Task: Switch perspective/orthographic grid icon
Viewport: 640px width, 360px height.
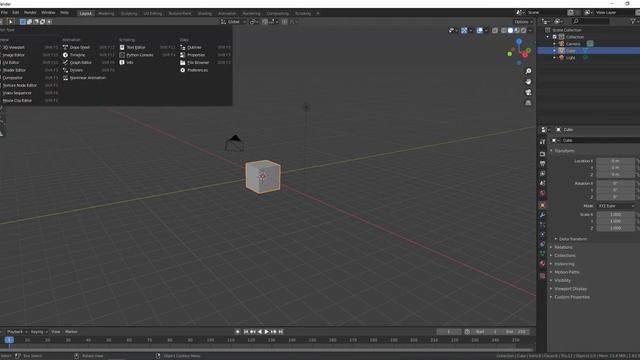Action: coord(528,103)
